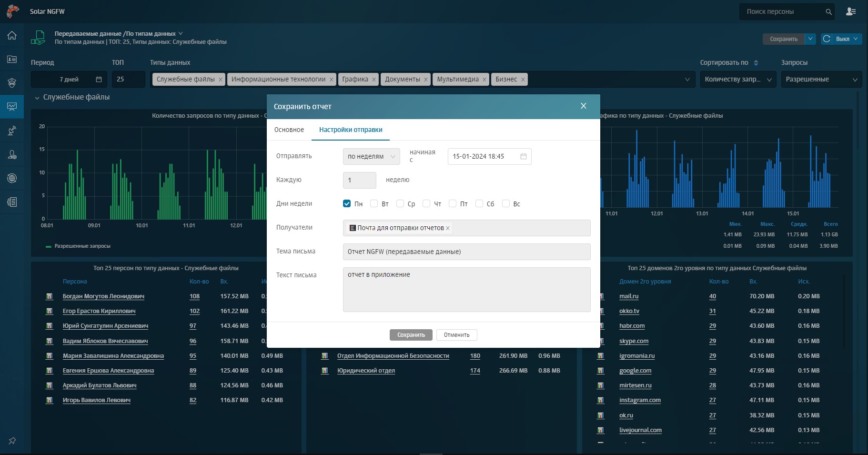Image resolution: width=868 pixels, height=455 pixels.
Task: Click the search magnifier icon
Action: [x=828, y=12]
